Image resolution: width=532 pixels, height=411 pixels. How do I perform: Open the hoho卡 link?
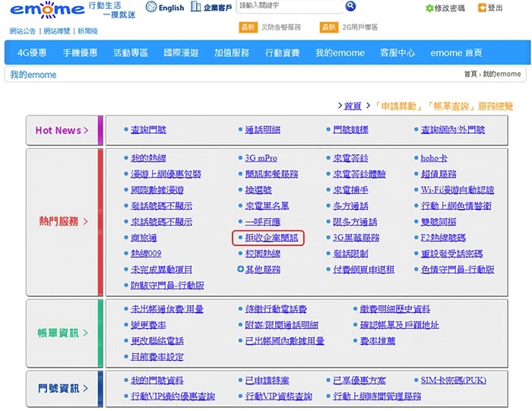tap(434, 158)
